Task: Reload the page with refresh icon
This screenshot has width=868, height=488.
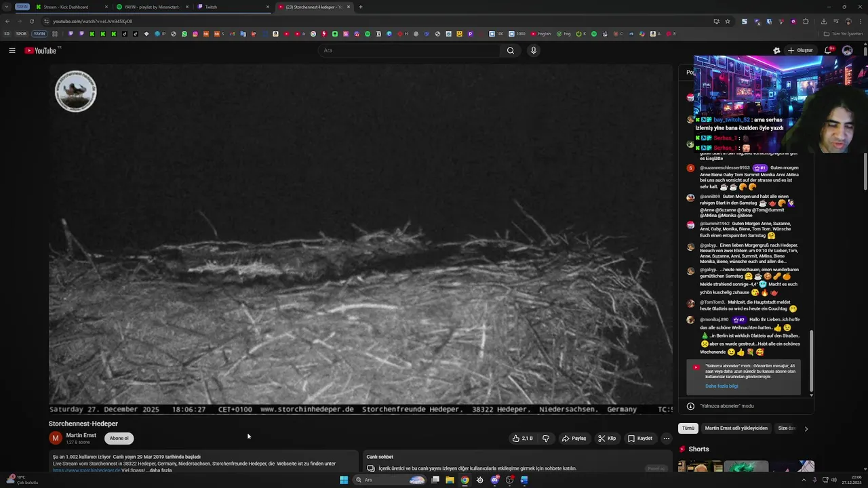Action: [x=31, y=21]
